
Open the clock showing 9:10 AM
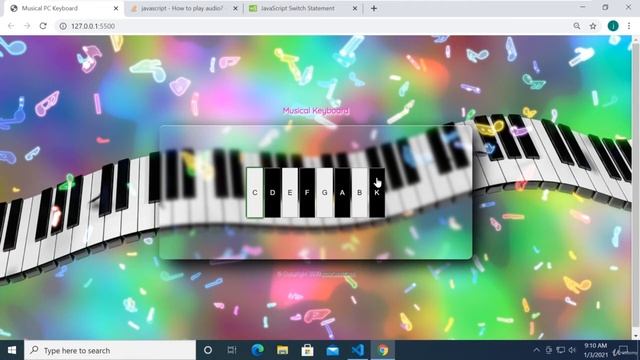click(596, 350)
